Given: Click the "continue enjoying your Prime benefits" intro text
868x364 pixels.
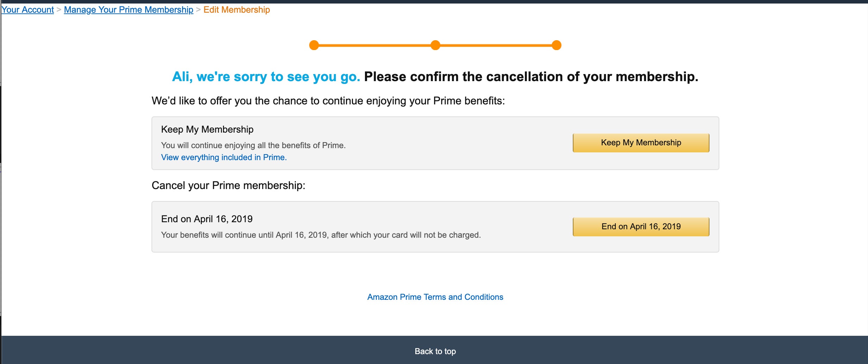Looking at the screenshot, I should coord(328,101).
